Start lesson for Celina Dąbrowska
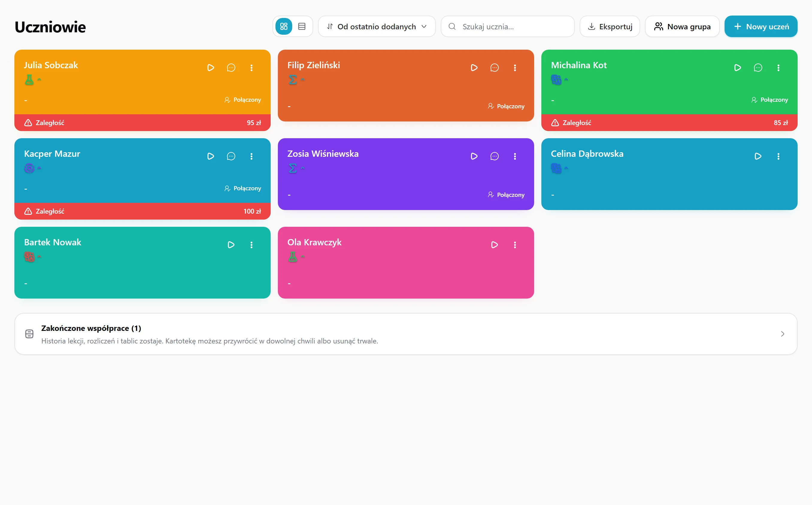This screenshot has width=812, height=505. pyautogui.click(x=758, y=156)
